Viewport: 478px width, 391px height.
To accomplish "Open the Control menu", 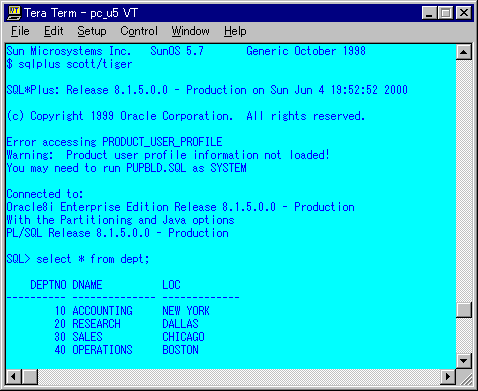I will point(139,31).
